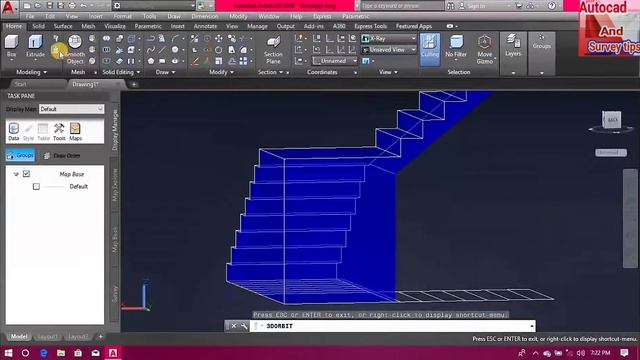Open the workspace selector dropdown in title bar

153,6
